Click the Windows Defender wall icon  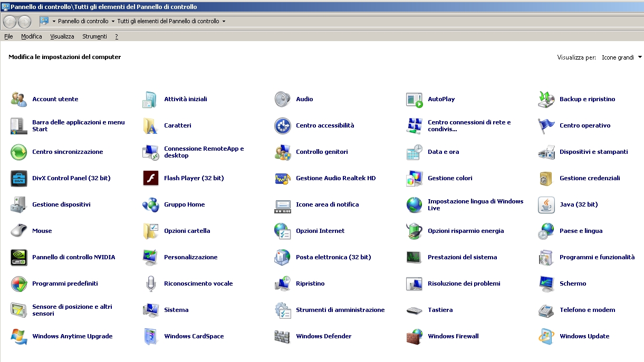282,336
